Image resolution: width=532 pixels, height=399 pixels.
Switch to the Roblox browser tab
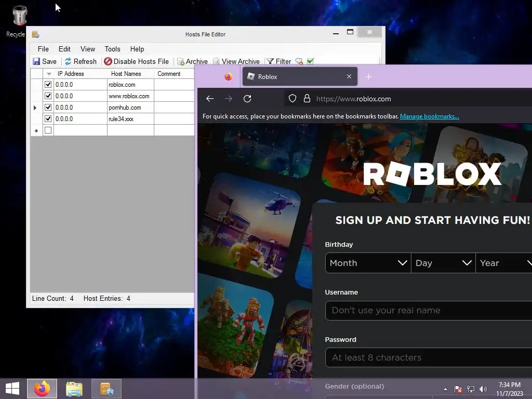pyautogui.click(x=300, y=76)
